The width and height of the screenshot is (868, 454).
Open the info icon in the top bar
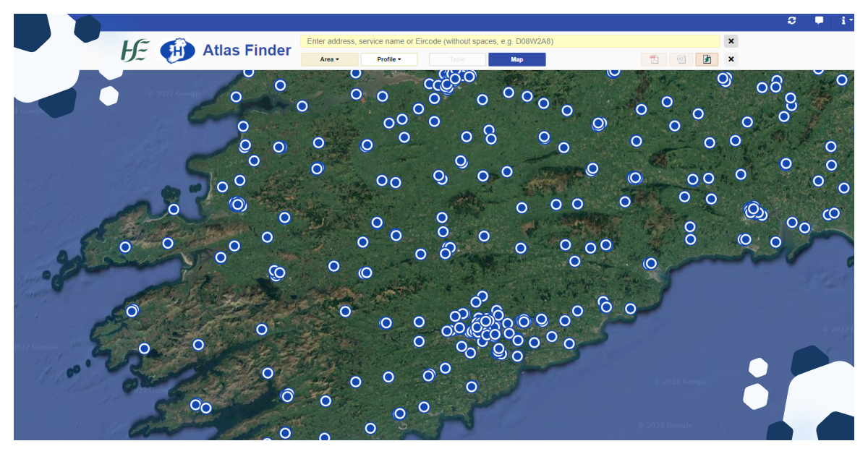click(843, 20)
